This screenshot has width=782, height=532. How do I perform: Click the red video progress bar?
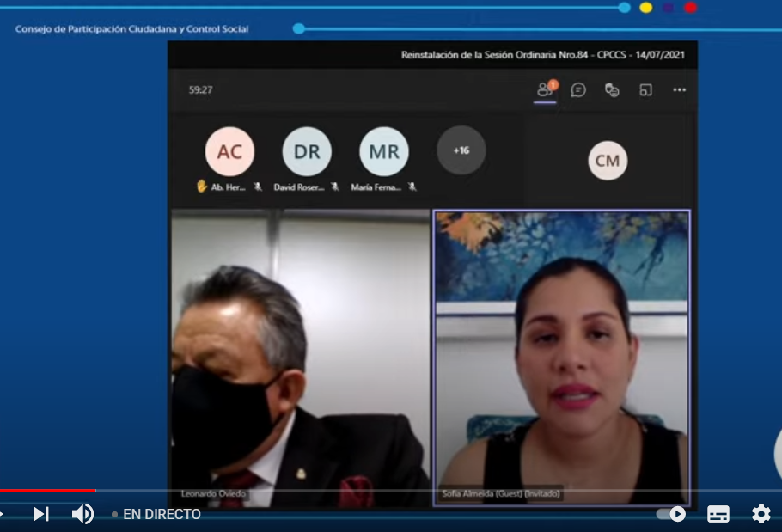click(47, 491)
